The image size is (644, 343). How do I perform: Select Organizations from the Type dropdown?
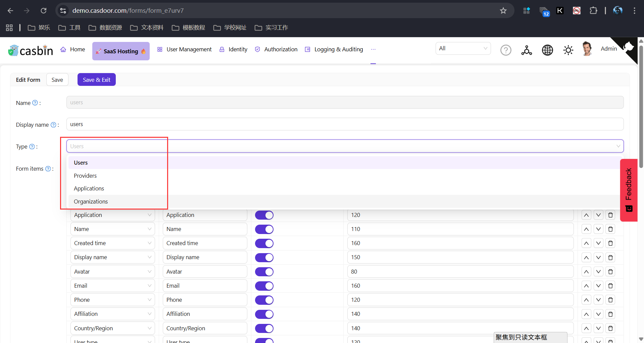(91, 201)
